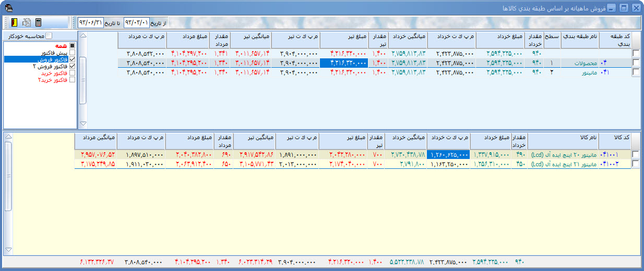Click the application icon in title bar
Viewport: 644px width, 271px height.
(7, 8)
